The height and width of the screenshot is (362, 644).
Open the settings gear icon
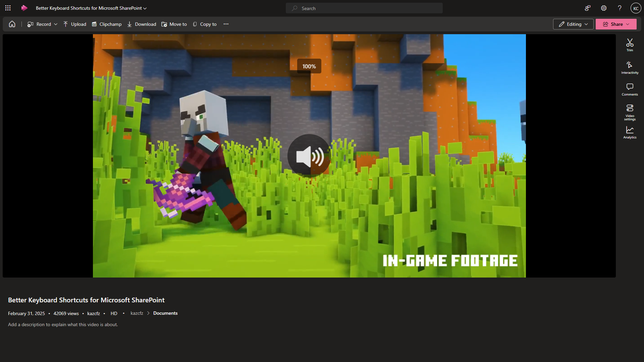[x=604, y=8]
